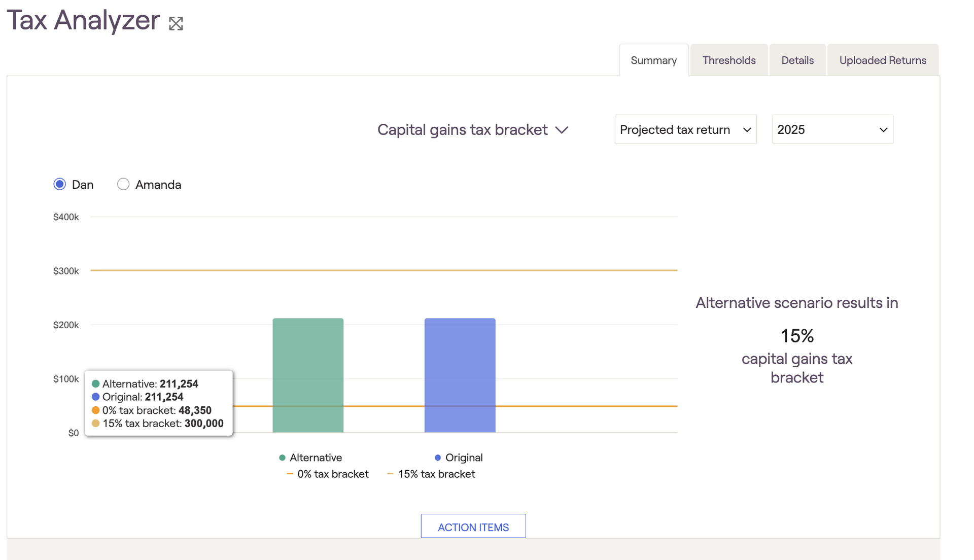The width and height of the screenshot is (974, 560).
Task: Open the Projected tax return dropdown
Action: coord(685,129)
